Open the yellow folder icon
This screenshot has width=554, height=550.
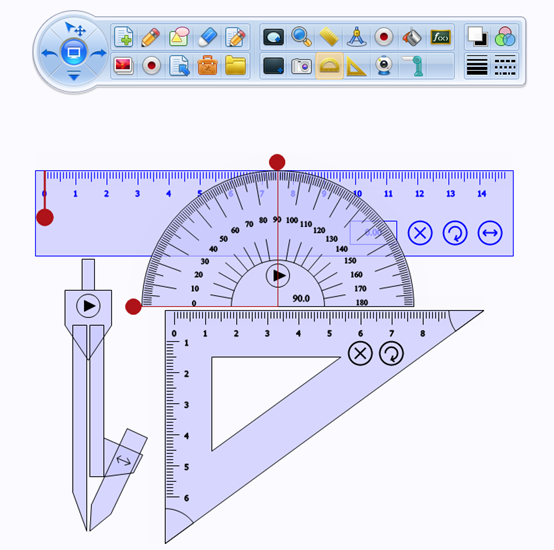pyautogui.click(x=235, y=65)
